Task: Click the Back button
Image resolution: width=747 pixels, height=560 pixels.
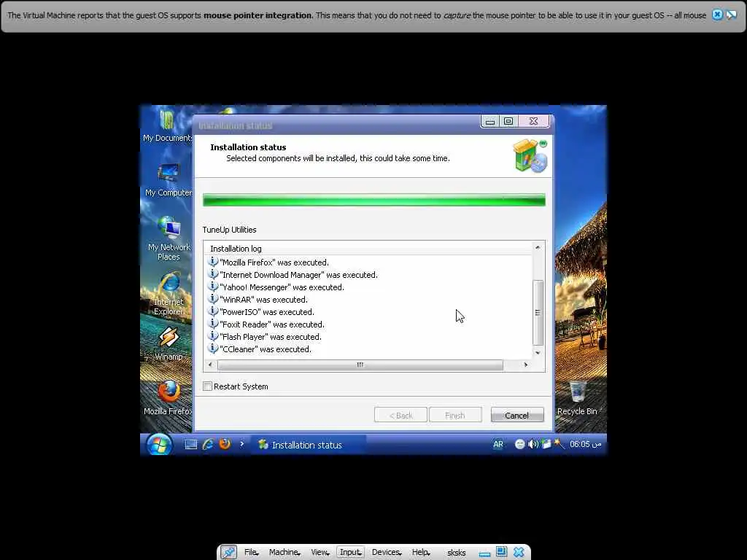Action: [x=400, y=415]
